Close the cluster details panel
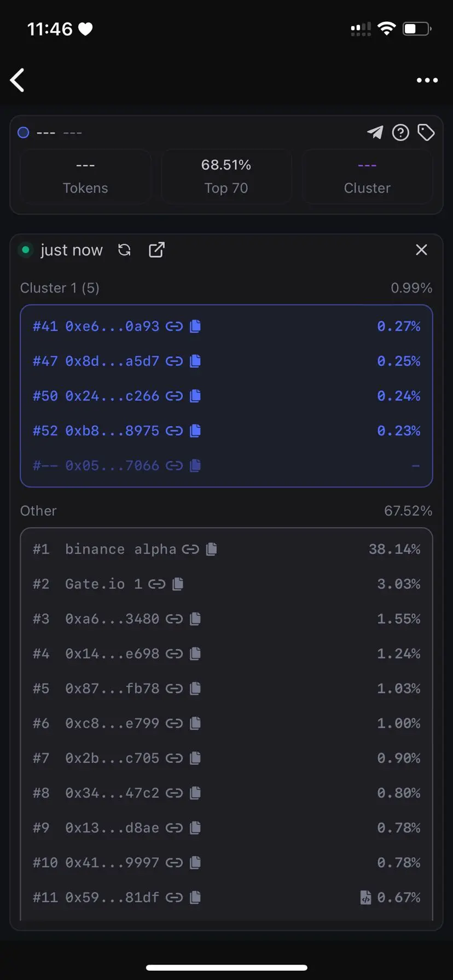This screenshot has height=980, width=453. pos(421,250)
